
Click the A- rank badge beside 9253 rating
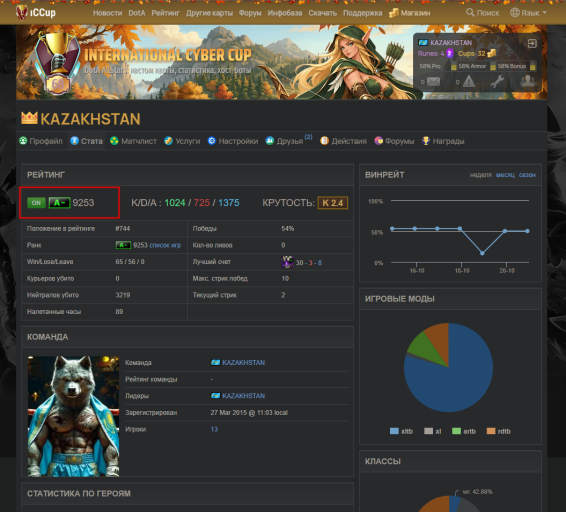[59, 203]
